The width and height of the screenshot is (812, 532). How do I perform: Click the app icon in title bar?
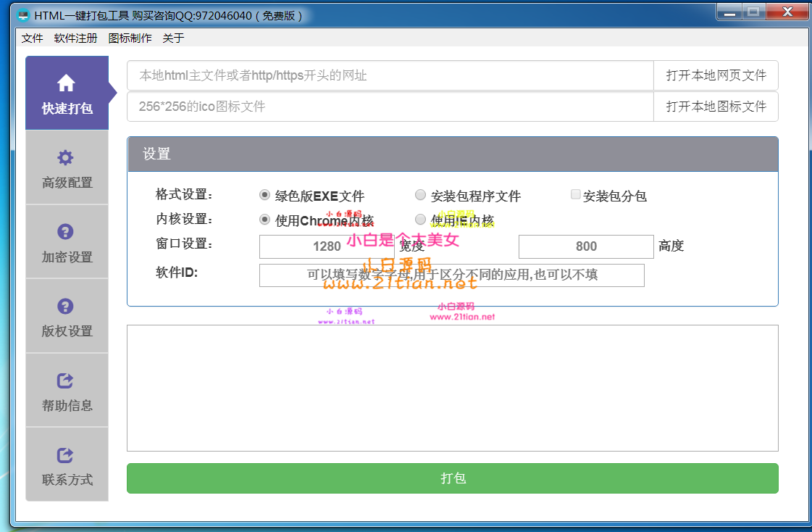click(x=23, y=16)
